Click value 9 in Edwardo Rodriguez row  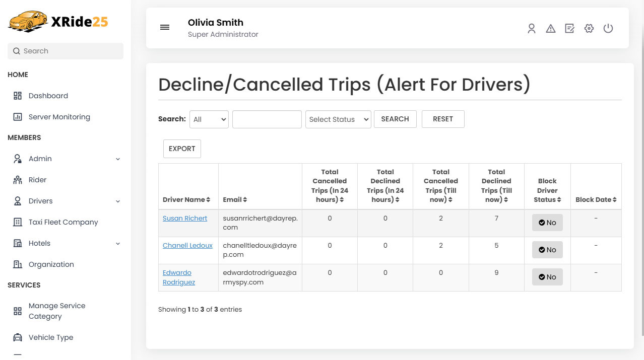(x=496, y=273)
